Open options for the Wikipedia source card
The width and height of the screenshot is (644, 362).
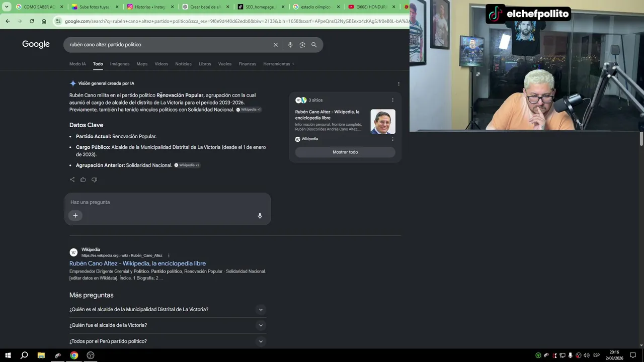[x=393, y=139]
